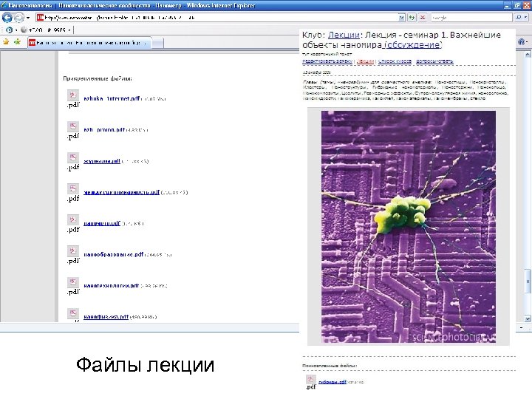
Task: Open the search provider dropdown arrow
Action: tap(526, 17)
